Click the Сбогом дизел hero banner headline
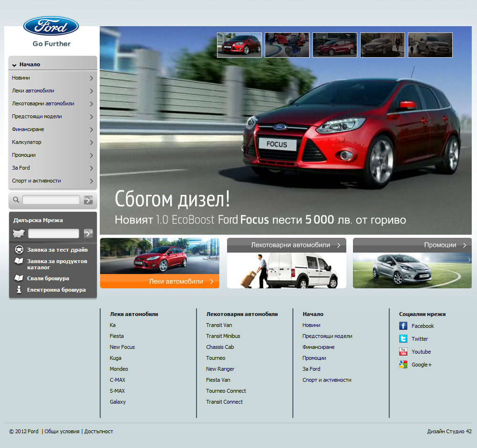477x448 pixels. [x=172, y=199]
